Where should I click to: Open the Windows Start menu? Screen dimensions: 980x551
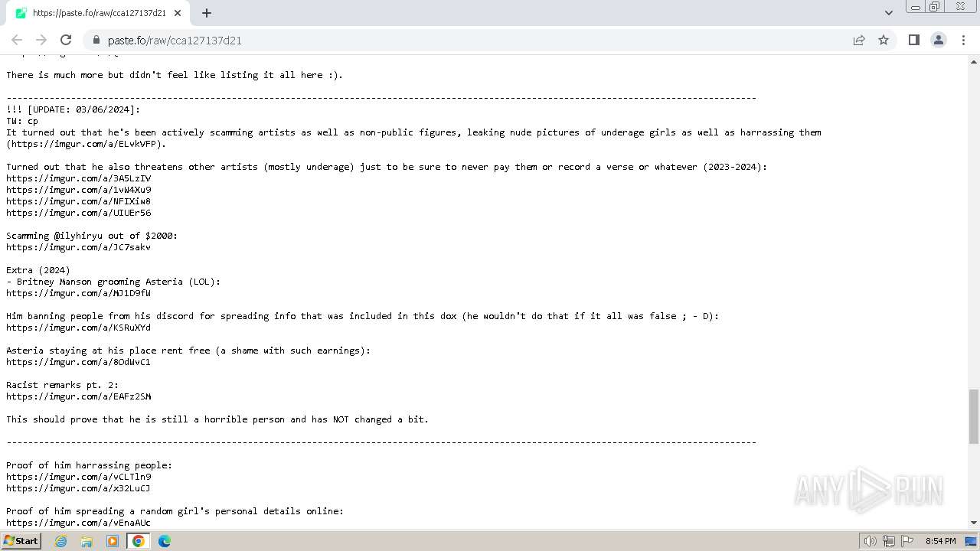tap(21, 540)
